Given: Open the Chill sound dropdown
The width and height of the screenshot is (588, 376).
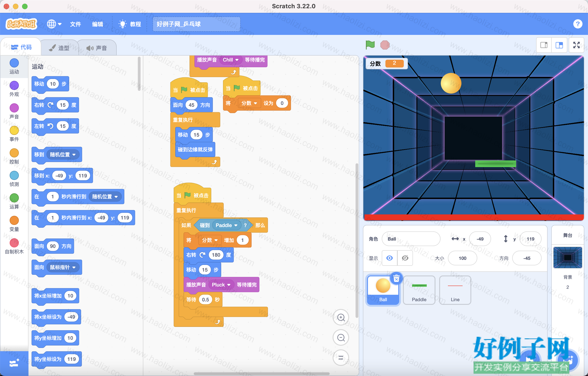Looking at the screenshot, I should [231, 60].
